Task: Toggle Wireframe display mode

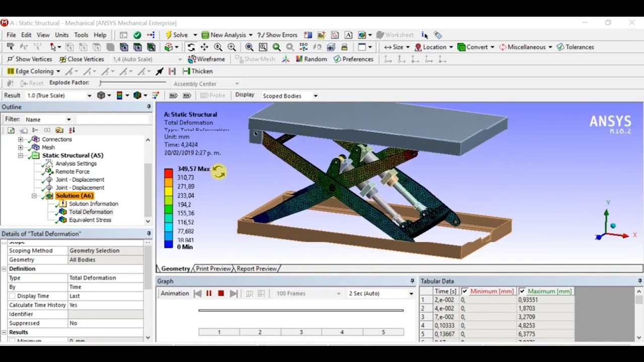Action: [x=206, y=59]
